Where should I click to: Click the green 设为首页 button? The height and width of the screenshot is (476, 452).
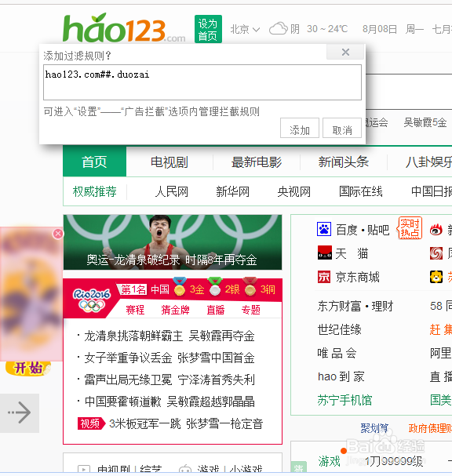pos(208,29)
